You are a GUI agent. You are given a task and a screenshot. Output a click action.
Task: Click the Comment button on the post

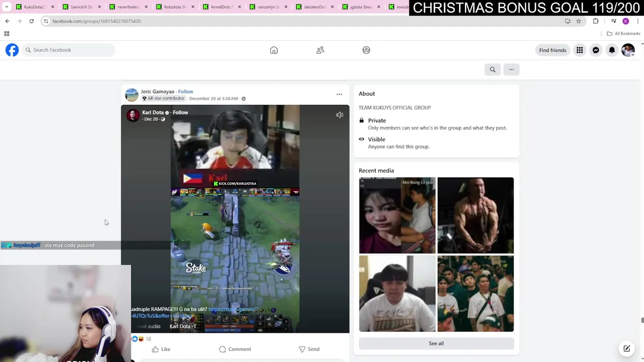[x=235, y=349]
